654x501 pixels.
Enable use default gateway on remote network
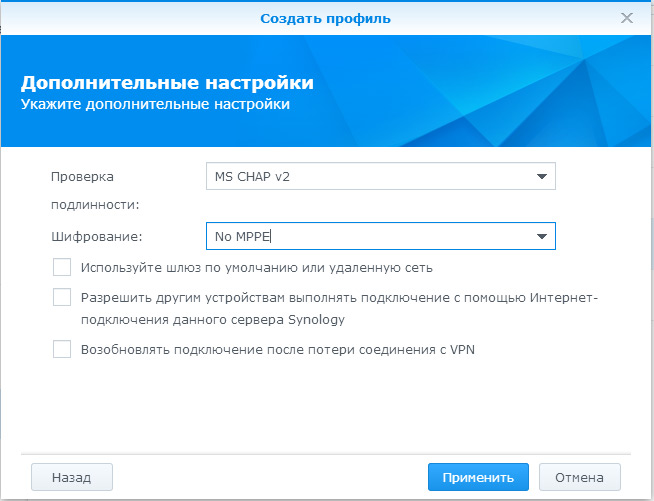click(62, 267)
